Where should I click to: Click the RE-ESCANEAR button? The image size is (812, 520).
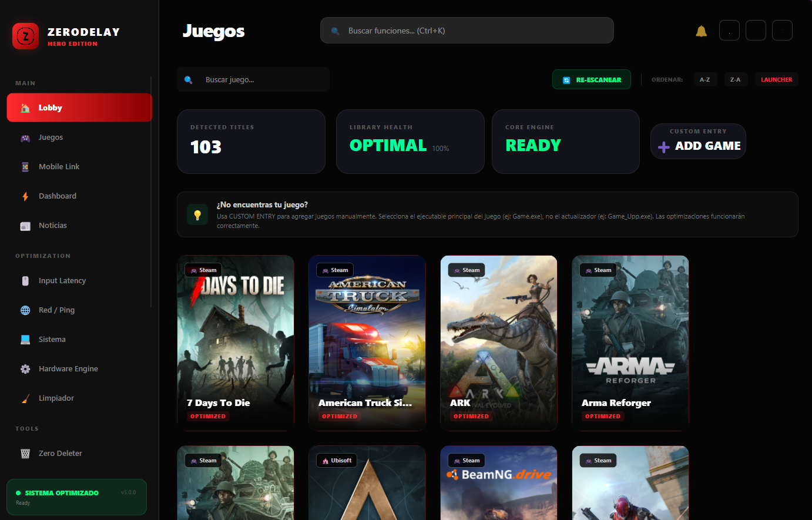pyautogui.click(x=592, y=79)
